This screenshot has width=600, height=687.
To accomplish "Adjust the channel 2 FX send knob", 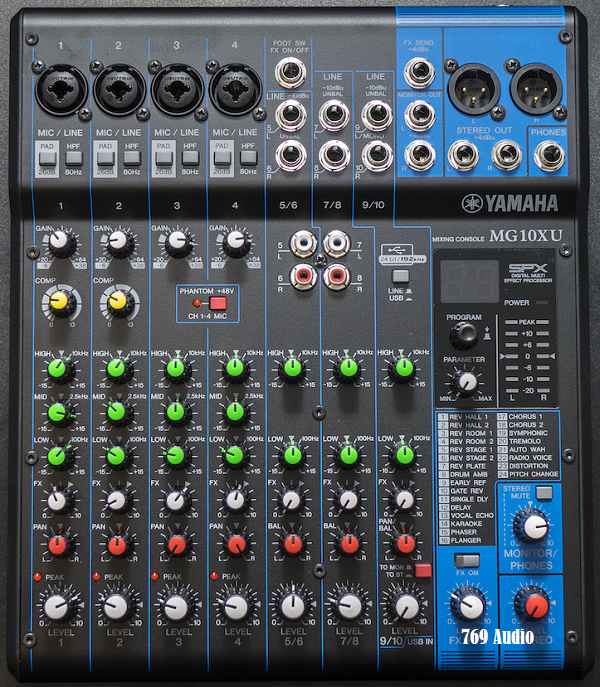I will [x=117, y=500].
